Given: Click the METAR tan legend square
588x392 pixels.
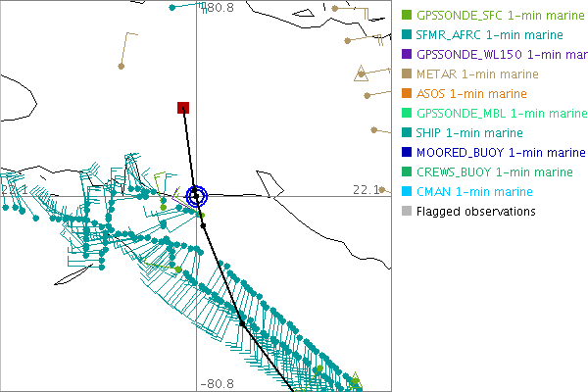Looking at the screenshot, I should (x=408, y=74).
